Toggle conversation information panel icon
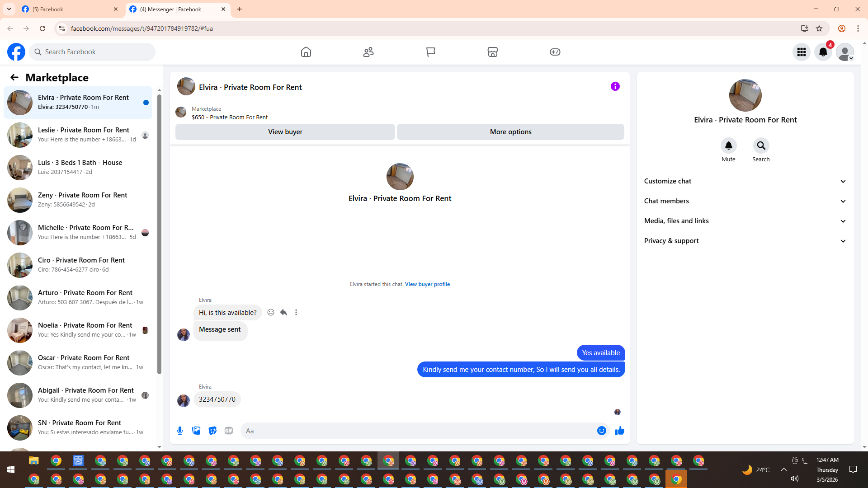Viewport: 868px width, 488px height. (x=615, y=86)
